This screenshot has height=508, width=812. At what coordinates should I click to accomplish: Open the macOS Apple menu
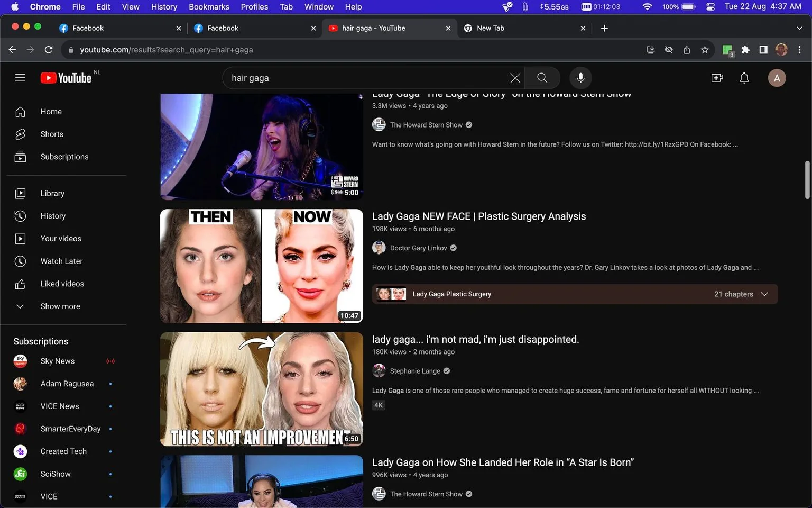pyautogui.click(x=15, y=7)
